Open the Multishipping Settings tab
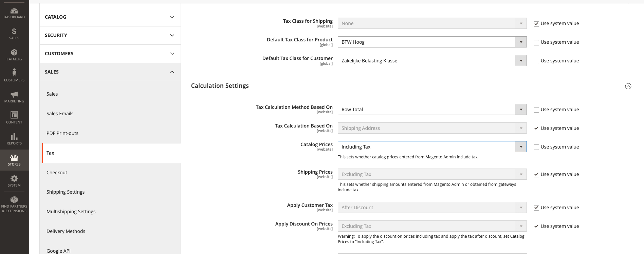 (111, 212)
